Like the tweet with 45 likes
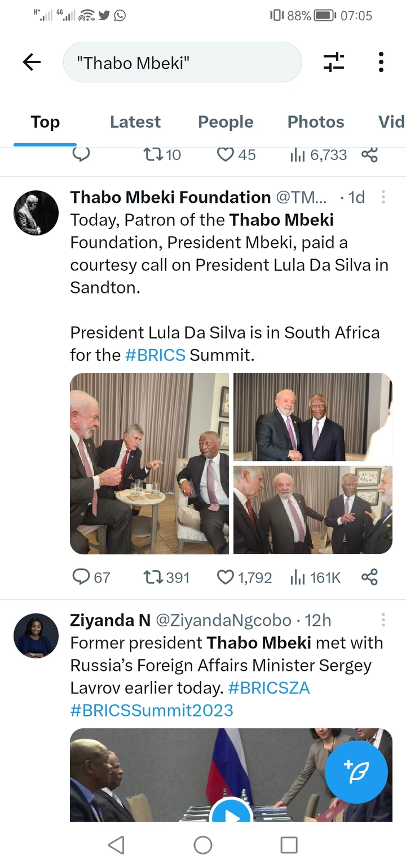 click(226, 154)
